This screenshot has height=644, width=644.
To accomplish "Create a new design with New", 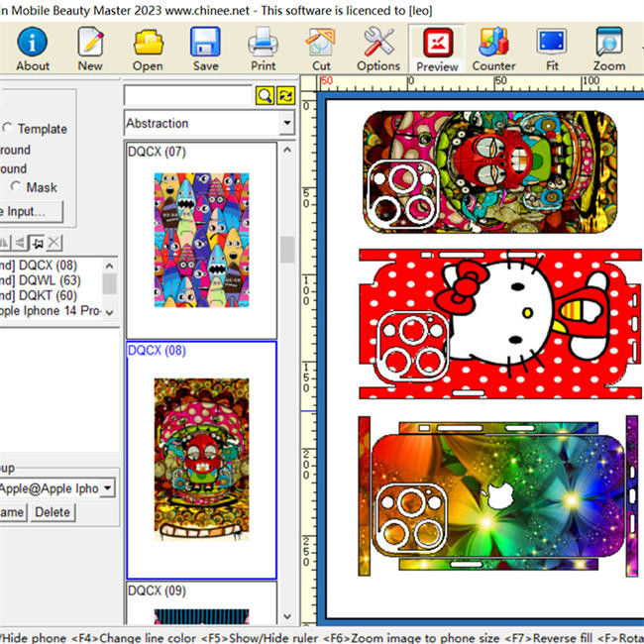I will click(x=90, y=50).
